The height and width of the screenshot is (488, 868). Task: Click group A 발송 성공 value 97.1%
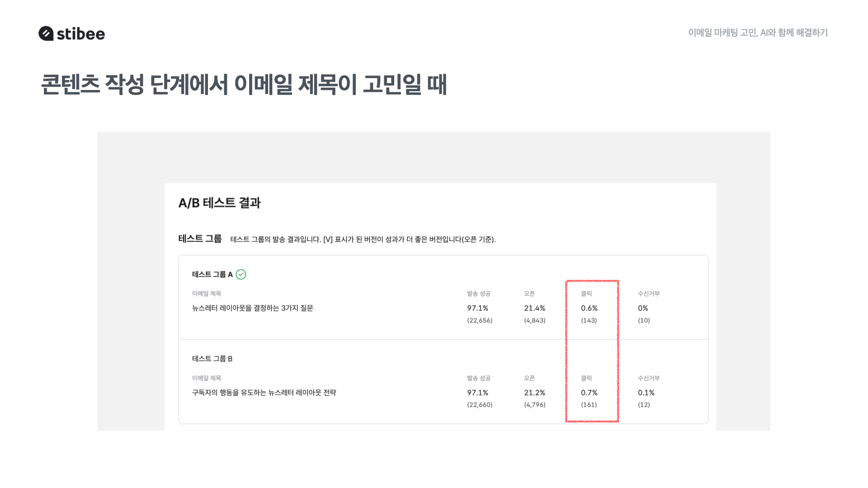(478, 308)
